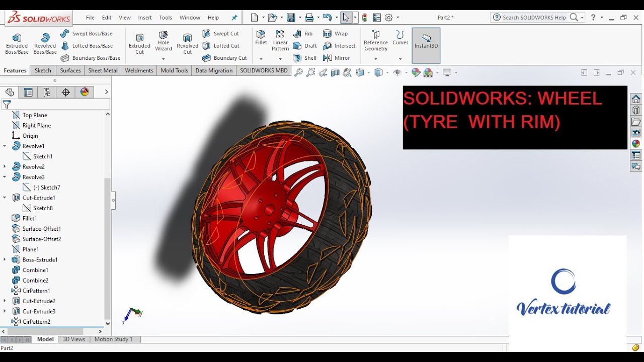This screenshot has height=362, width=644.
Task: Switch to Motion Study 1 tab
Action: click(113, 339)
